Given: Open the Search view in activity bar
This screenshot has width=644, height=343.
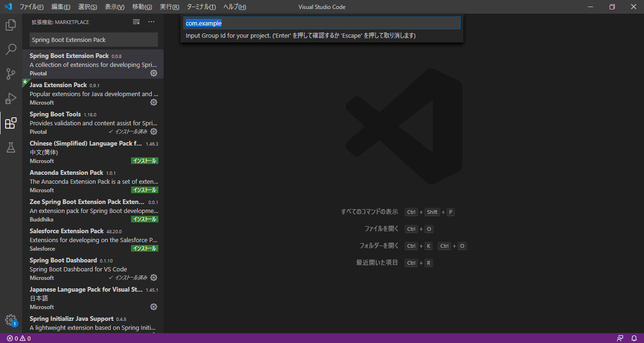Looking at the screenshot, I should (11, 49).
